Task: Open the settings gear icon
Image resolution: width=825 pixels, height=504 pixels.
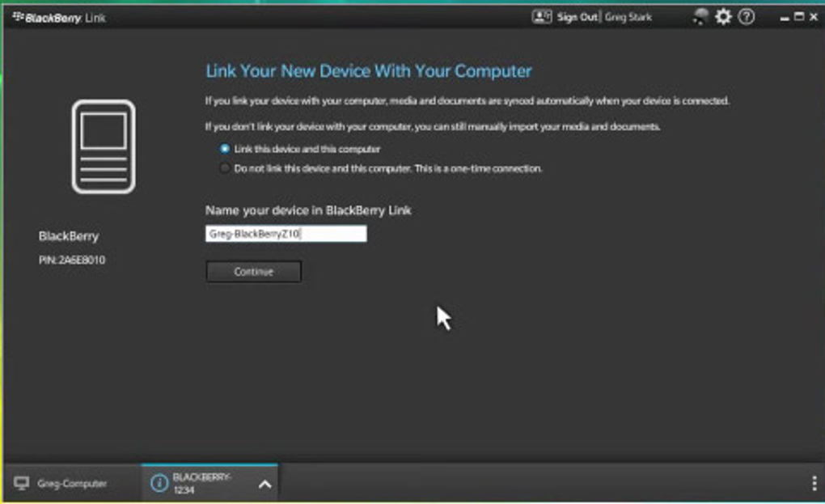Action: [x=723, y=17]
